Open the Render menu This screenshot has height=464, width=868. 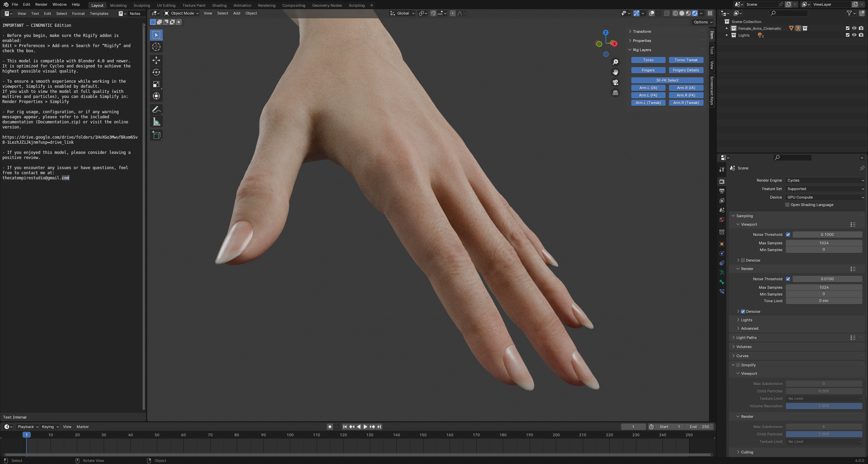point(41,4)
